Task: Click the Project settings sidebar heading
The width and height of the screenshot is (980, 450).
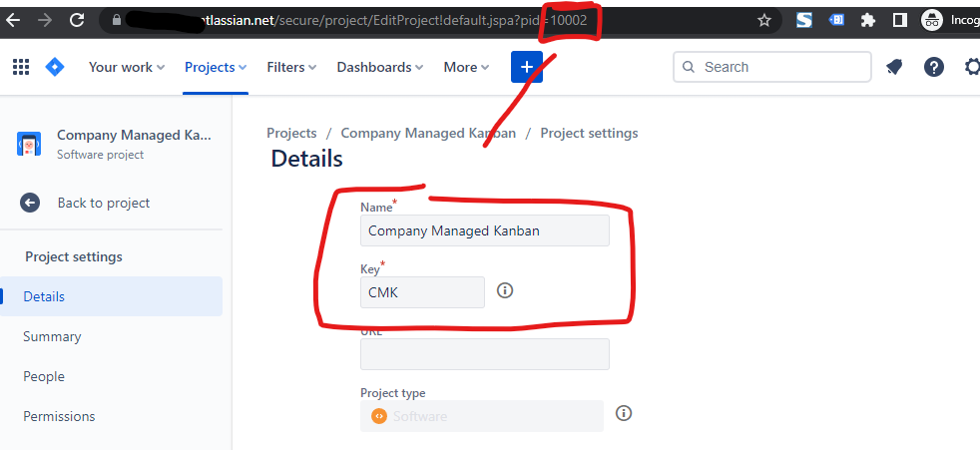Action: pos(74,256)
